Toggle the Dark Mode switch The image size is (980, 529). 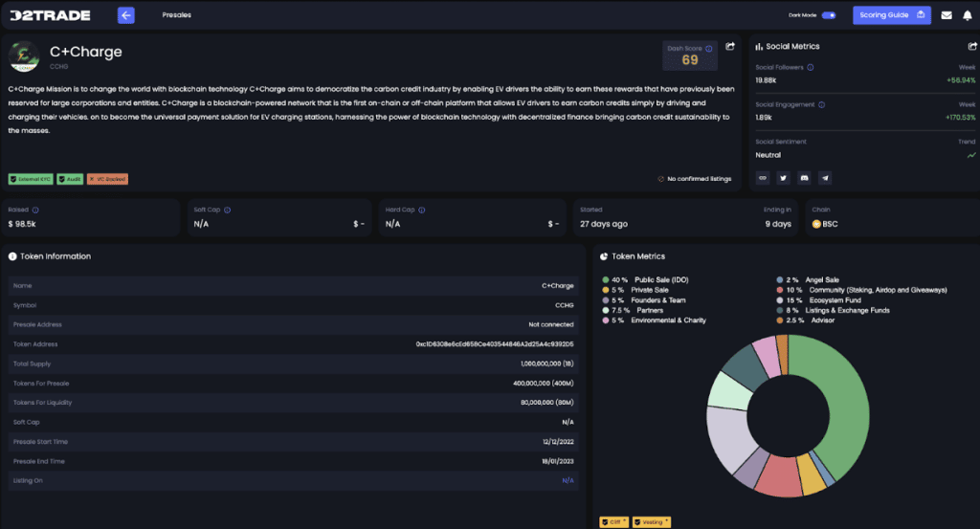click(x=829, y=15)
